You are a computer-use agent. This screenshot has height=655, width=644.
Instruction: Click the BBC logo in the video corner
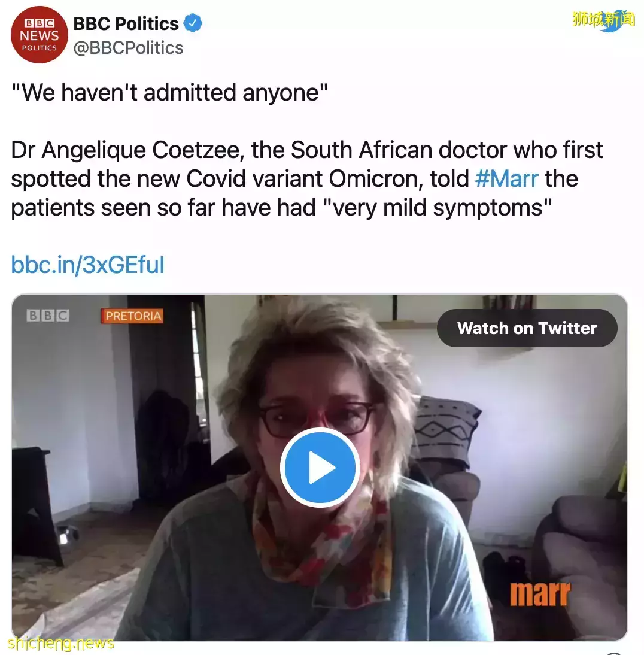click(x=48, y=316)
